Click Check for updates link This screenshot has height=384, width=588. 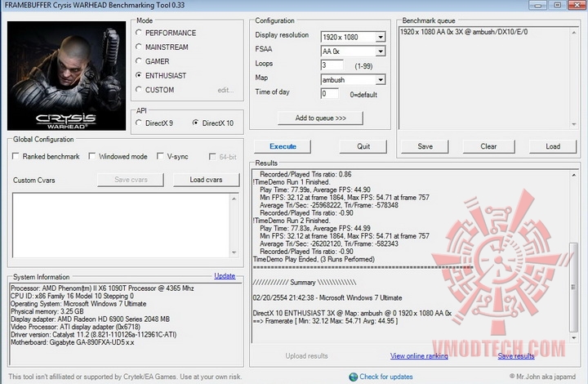(x=385, y=377)
